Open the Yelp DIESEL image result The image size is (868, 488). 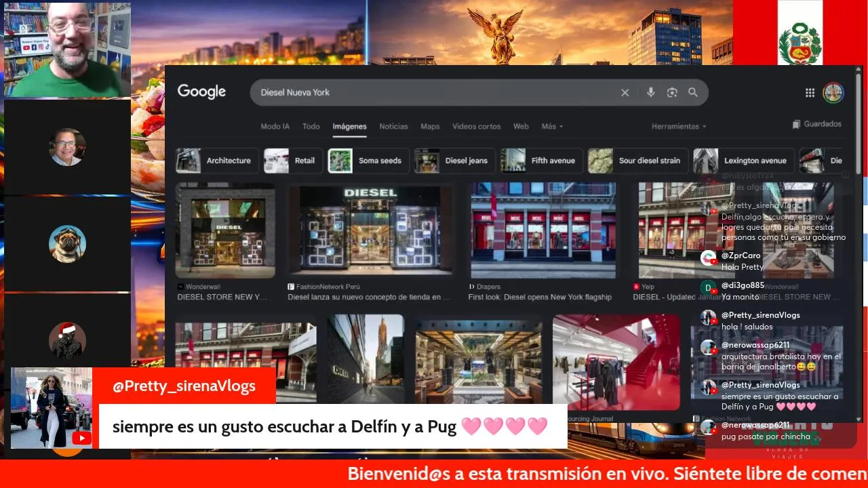[668, 230]
